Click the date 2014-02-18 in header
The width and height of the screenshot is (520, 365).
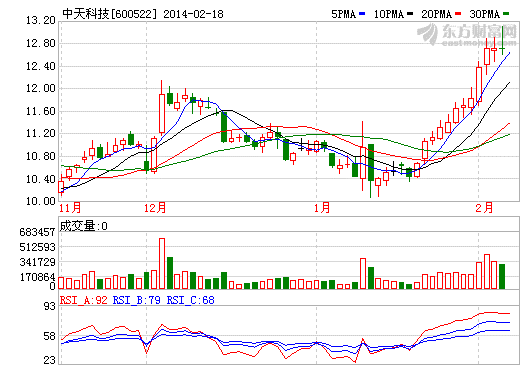click(x=193, y=14)
